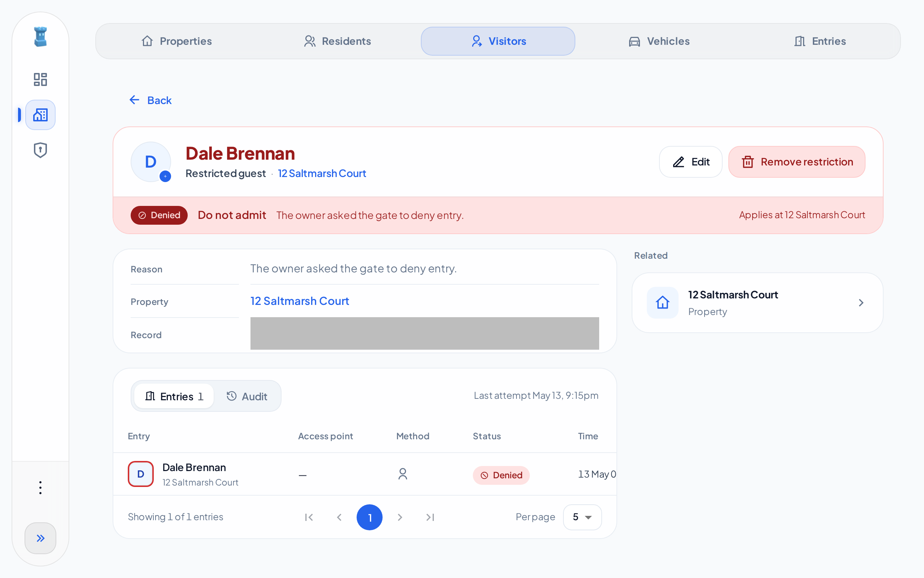
Task: Click the Access point column header
Action: click(x=325, y=436)
